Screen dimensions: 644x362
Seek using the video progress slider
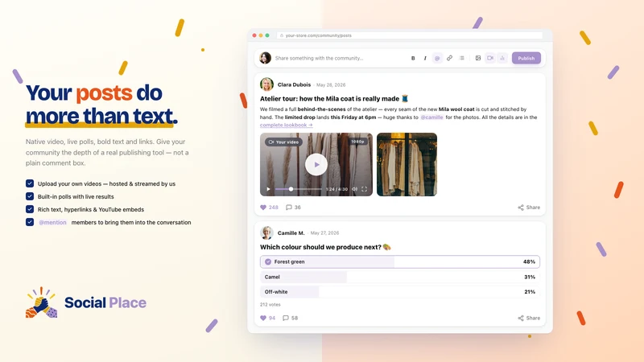299,189
